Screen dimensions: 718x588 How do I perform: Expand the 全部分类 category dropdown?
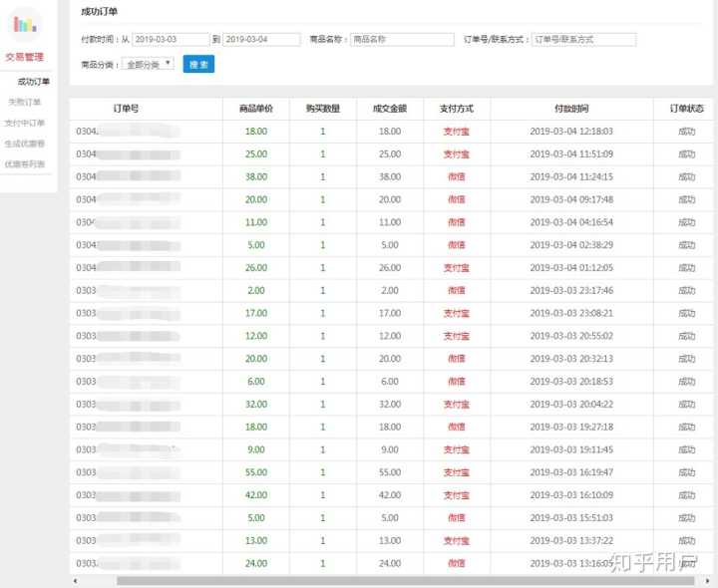click(148, 65)
